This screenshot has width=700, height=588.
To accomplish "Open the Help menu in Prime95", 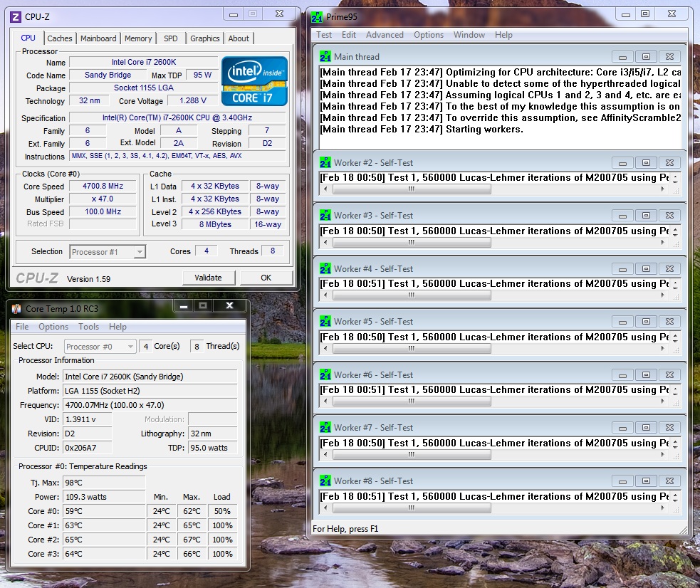I will click(x=503, y=35).
